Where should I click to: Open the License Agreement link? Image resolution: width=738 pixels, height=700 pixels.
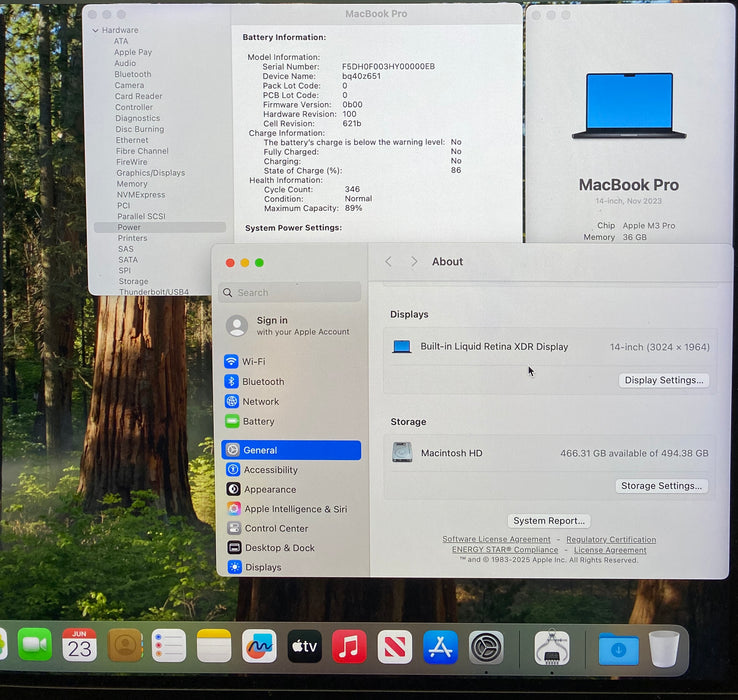pyautogui.click(x=610, y=550)
